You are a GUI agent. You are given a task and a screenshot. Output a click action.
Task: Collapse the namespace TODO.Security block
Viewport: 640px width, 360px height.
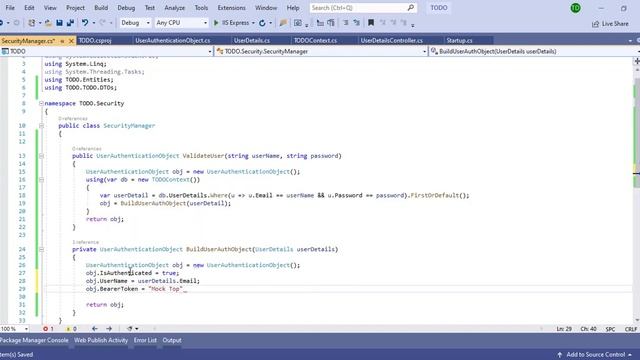41,104
